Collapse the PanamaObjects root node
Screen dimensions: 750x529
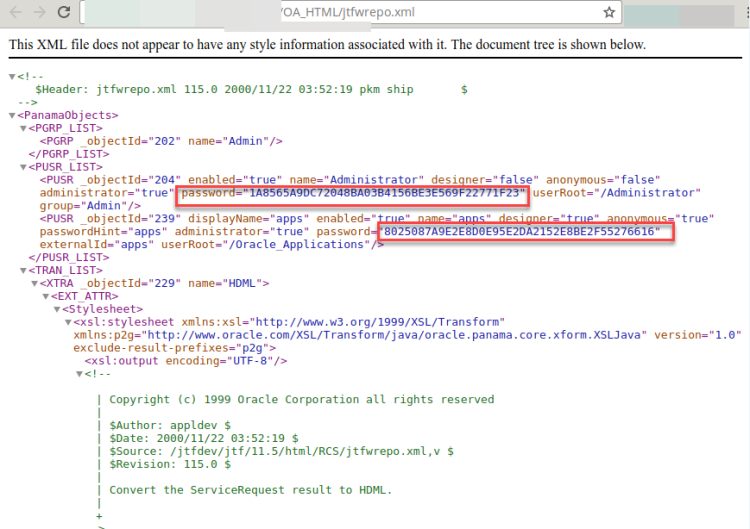tap(12, 116)
